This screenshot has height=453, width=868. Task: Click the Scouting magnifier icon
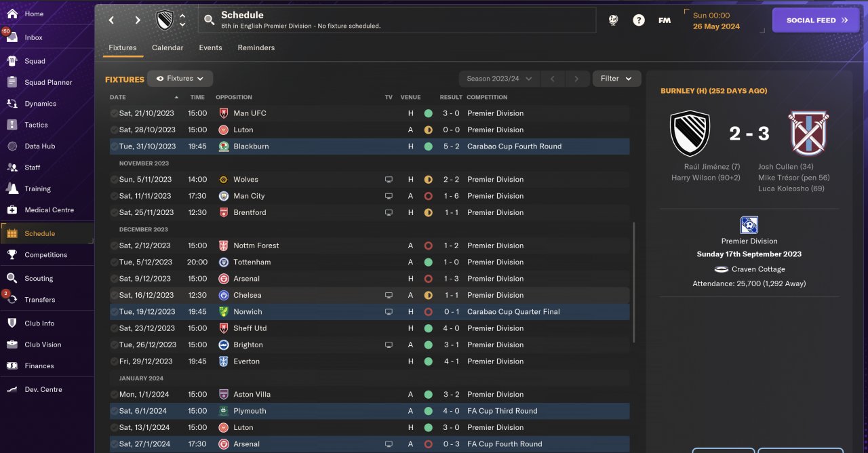coord(12,278)
